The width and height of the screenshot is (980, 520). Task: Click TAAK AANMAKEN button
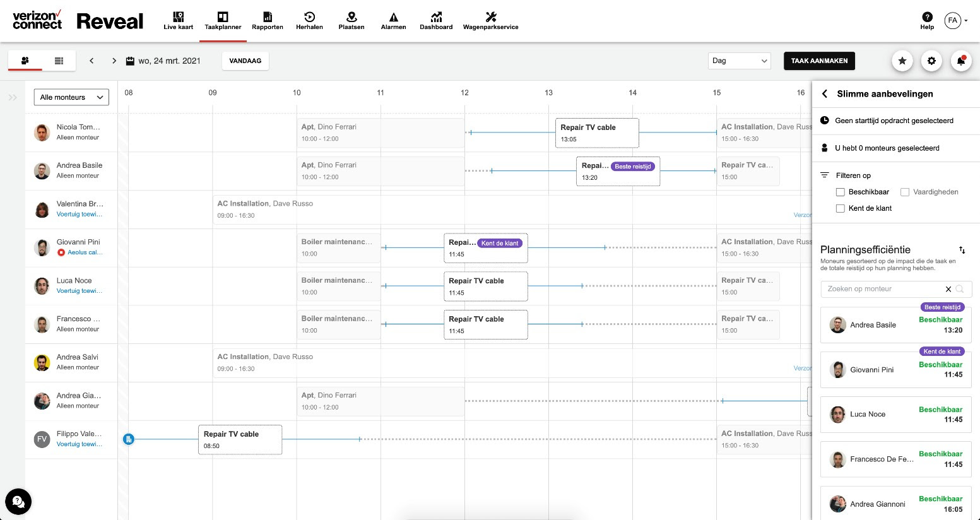pos(819,61)
